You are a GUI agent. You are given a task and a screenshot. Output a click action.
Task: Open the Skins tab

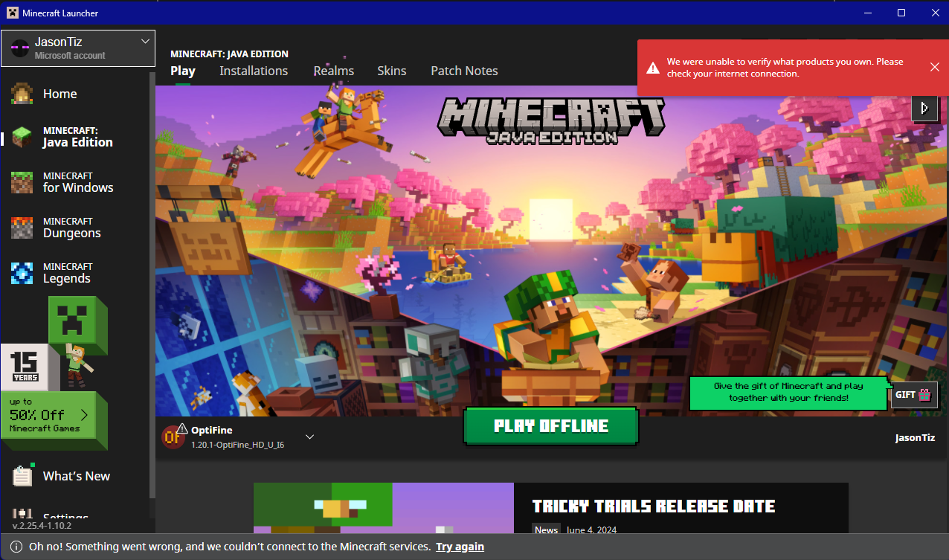(x=392, y=71)
